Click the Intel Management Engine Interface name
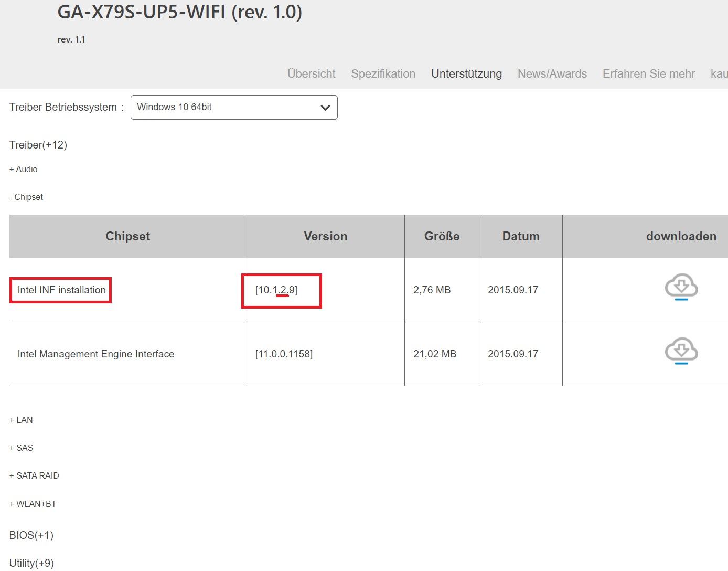Screen dimensions: 728x571 point(96,354)
